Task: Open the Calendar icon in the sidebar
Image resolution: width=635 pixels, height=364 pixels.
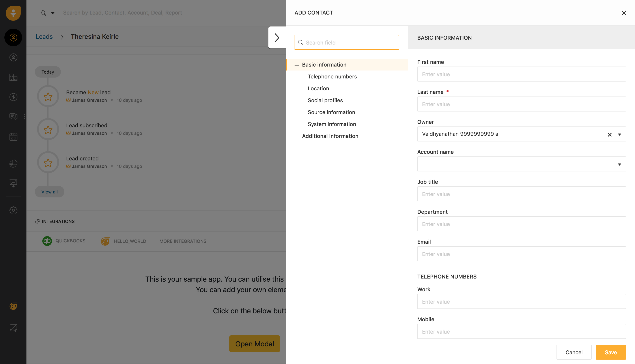Action: pyautogui.click(x=13, y=137)
